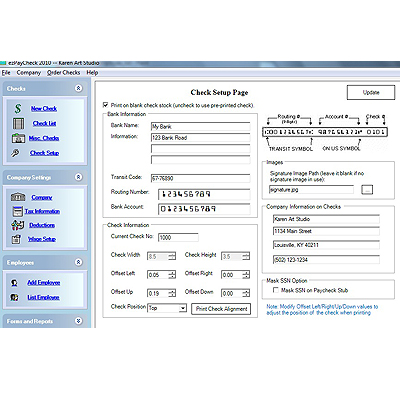Toggle Print on blank check stock checkbox
The width and height of the screenshot is (400, 400).
coord(106,105)
